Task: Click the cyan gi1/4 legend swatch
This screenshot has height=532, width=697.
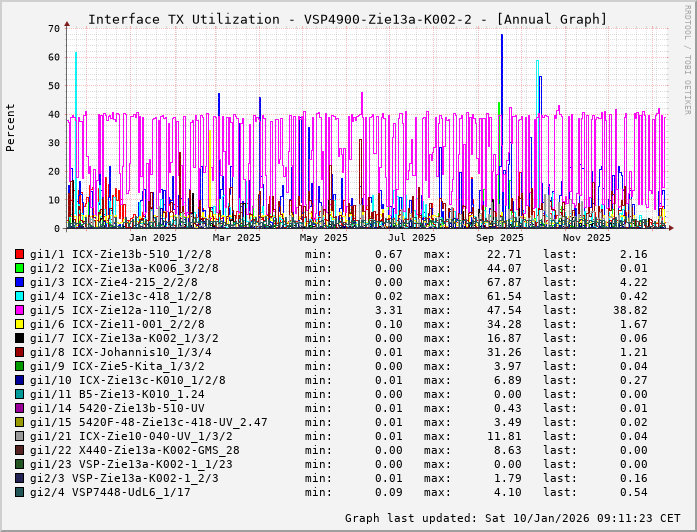Action: click(x=20, y=296)
